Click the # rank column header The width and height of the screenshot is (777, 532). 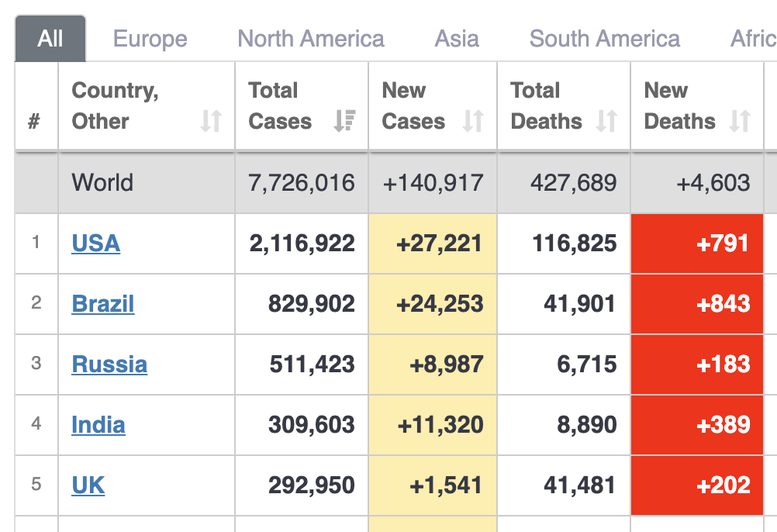[35, 121]
